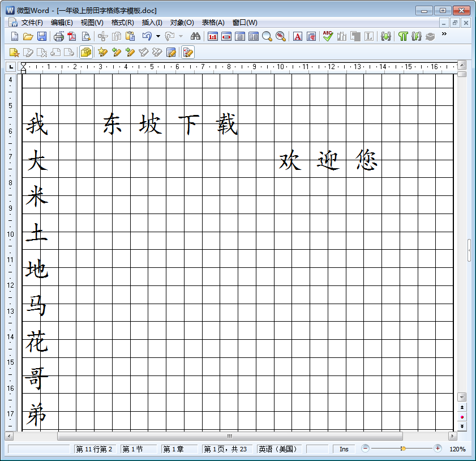Open the find tool with binoculars icon
Image resolution: width=476 pixels, height=461 pixels.
pyautogui.click(x=195, y=36)
